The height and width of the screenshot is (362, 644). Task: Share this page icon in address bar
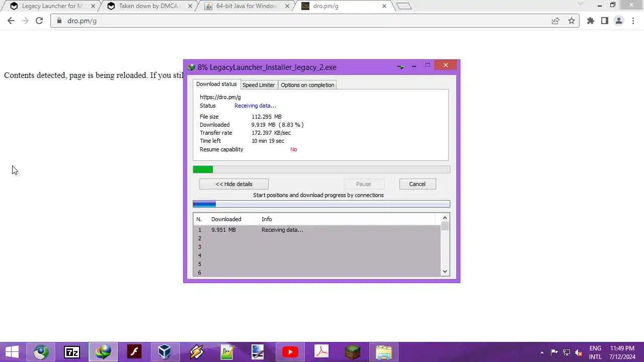point(555,21)
